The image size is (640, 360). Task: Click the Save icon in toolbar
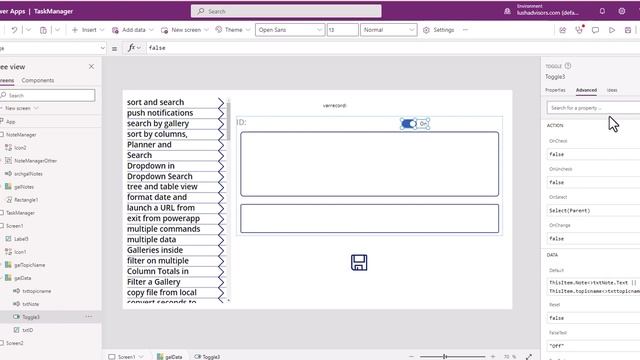click(628, 30)
